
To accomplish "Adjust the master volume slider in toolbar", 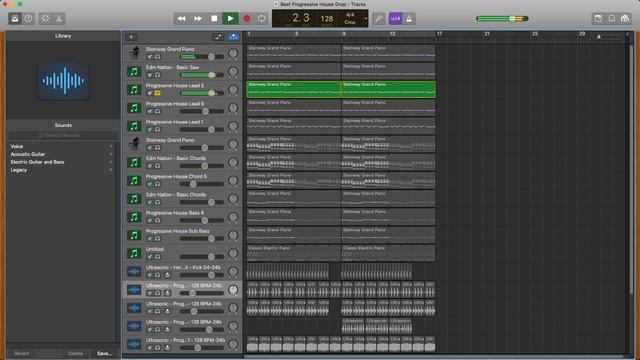I will tap(502, 19).
